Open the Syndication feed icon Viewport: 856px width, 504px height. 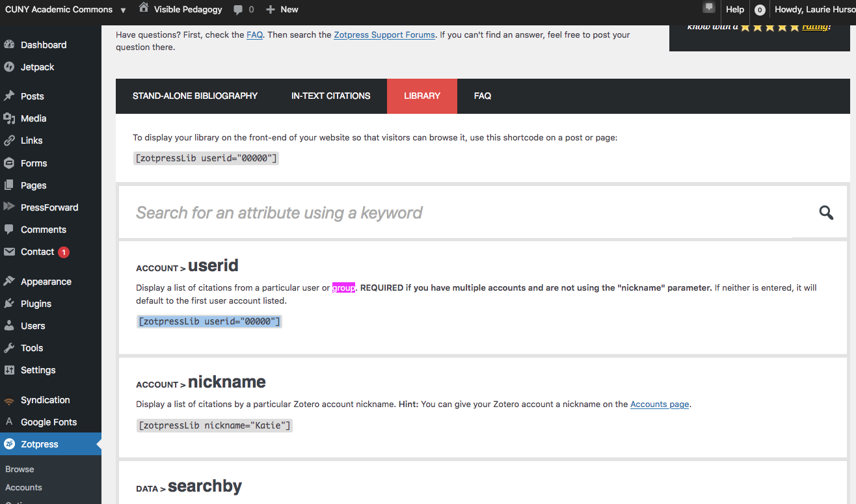pos(9,400)
